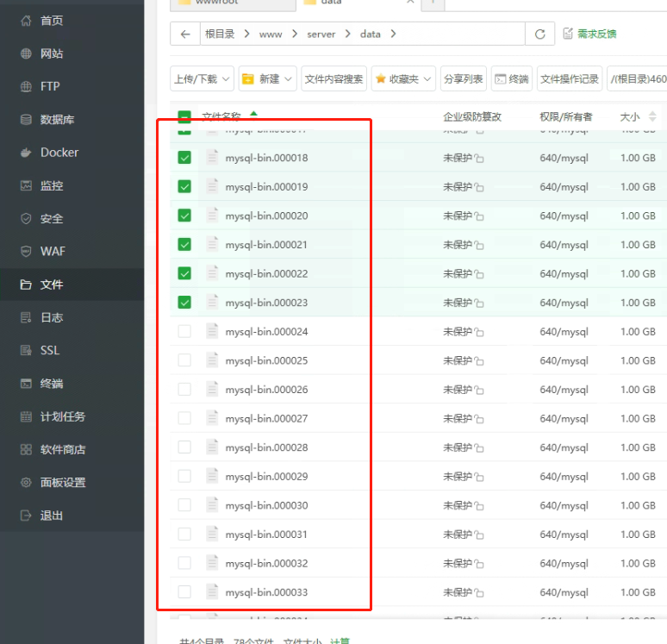The image size is (667, 644).
Task: Open 计划任务 in the sidebar
Action: [x=63, y=416]
